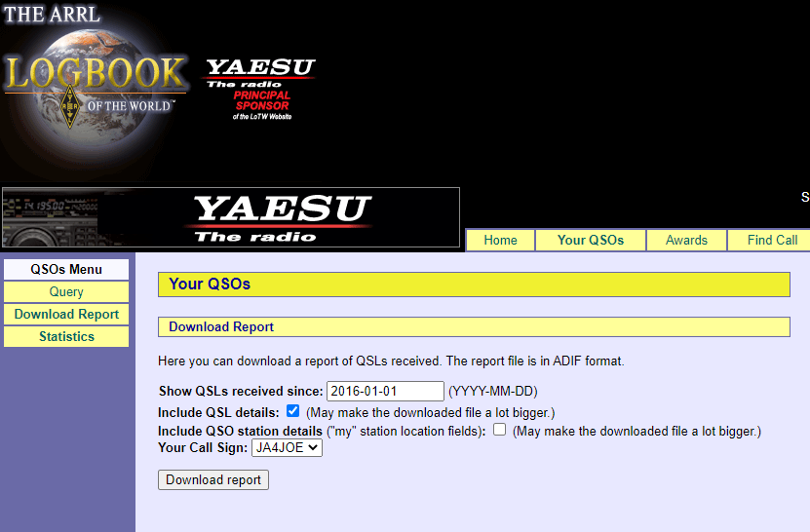Click the text about ADIF report format
This screenshot has width=810, height=532.
click(x=391, y=361)
